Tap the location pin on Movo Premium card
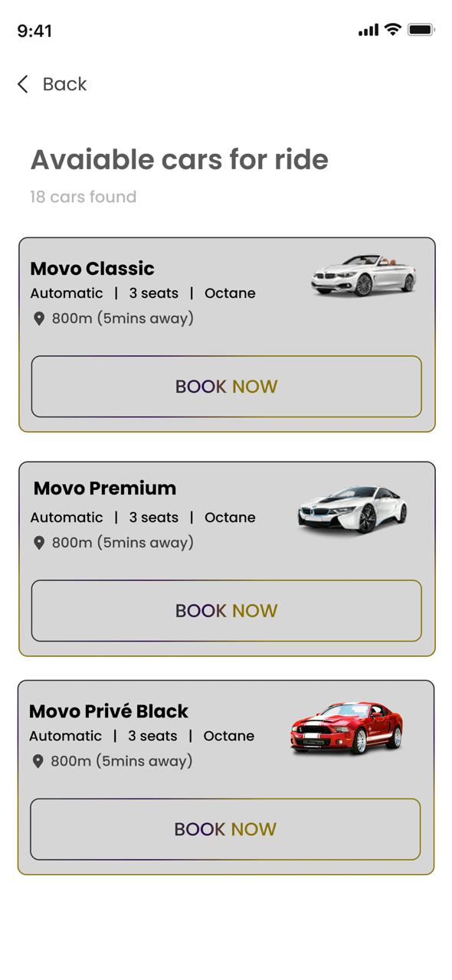Image resolution: width=452 pixels, height=980 pixels. [x=40, y=542]
